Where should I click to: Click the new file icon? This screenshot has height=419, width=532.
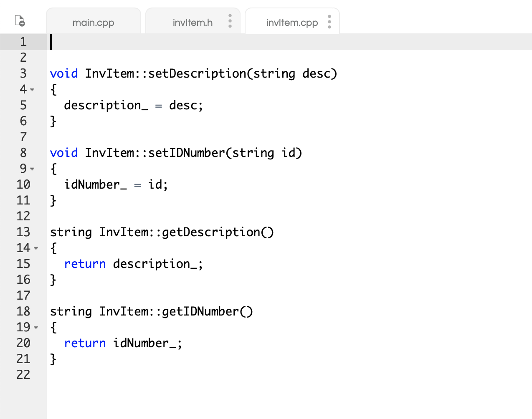(x=20, y=20)
